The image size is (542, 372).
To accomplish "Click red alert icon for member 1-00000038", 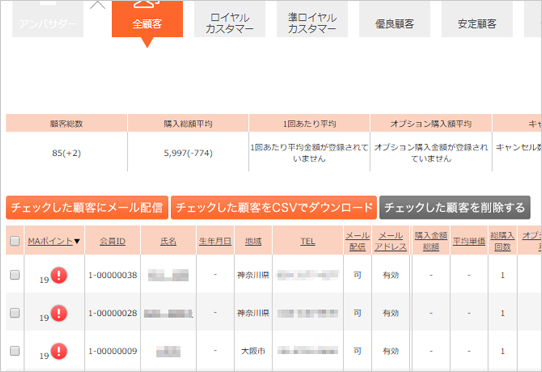I will 59,276.
